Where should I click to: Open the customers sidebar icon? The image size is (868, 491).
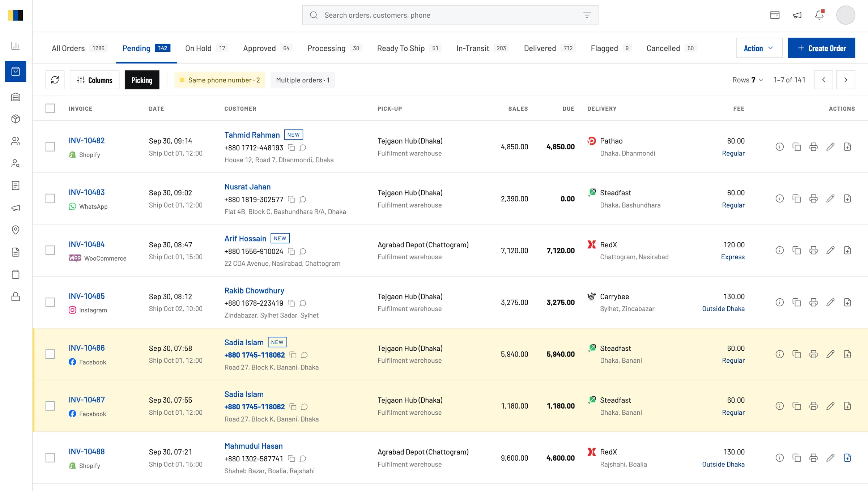(x=16, y=141)
